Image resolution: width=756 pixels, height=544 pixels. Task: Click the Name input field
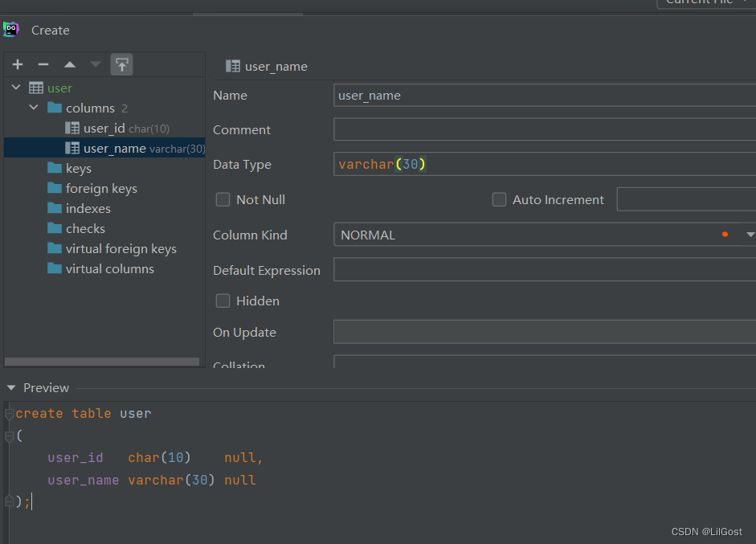545,95
